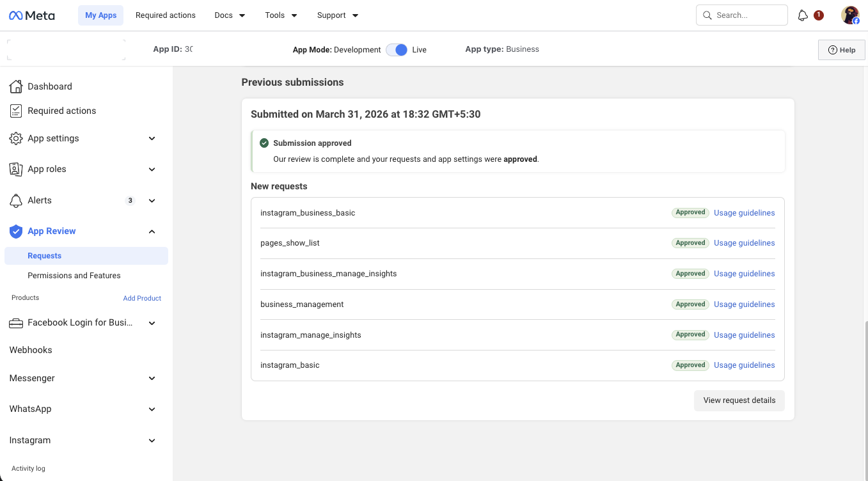868x481 pixels.
Task: Collapse the App Review section chevron
Action: click(x=152, y=231)
